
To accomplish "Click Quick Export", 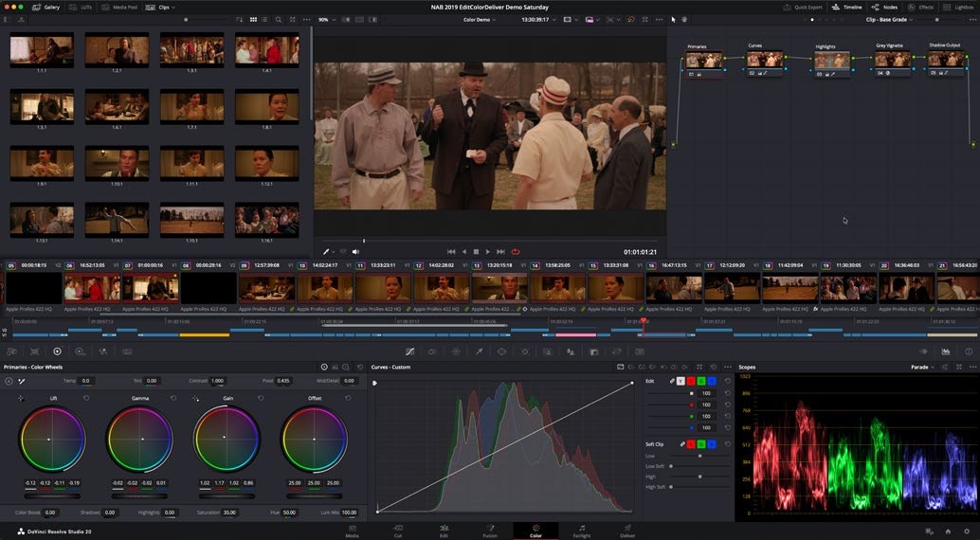I will click(x=803, y=7).
